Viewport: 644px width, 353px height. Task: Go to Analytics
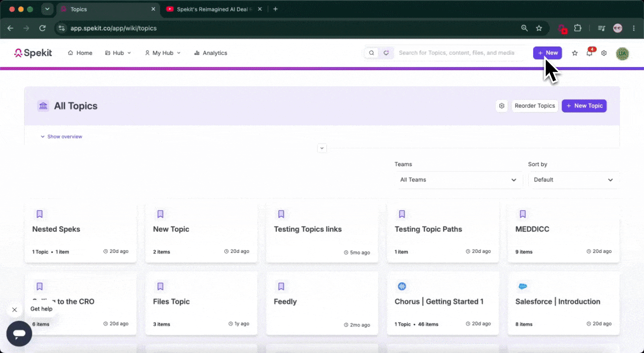[x=211, y=53]
